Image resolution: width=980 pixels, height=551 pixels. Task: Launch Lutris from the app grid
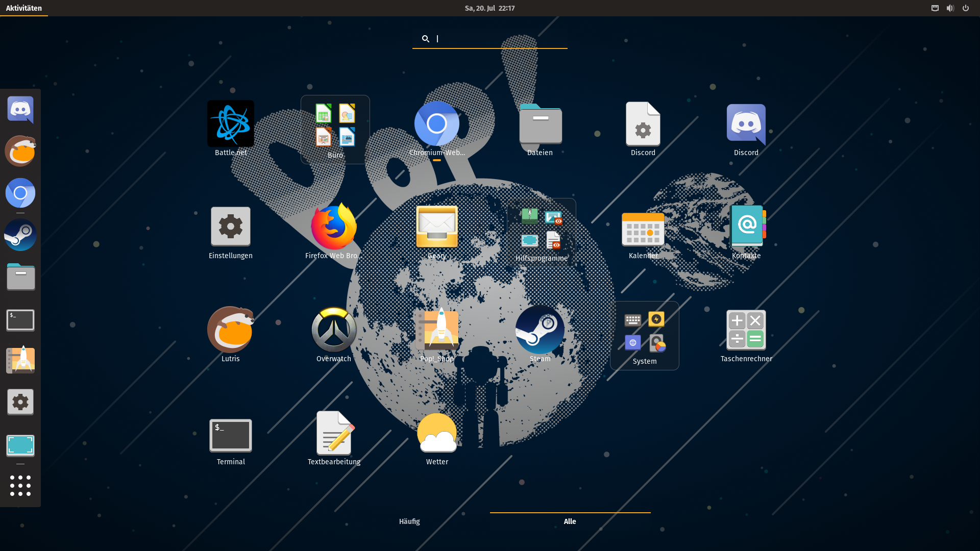click(231, 335)
